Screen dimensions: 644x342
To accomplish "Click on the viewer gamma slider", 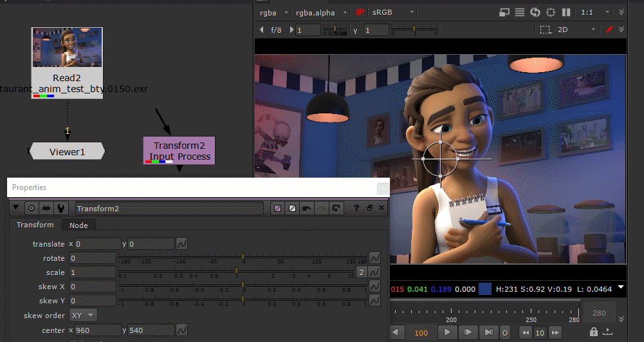I will [x=414, y=29].
